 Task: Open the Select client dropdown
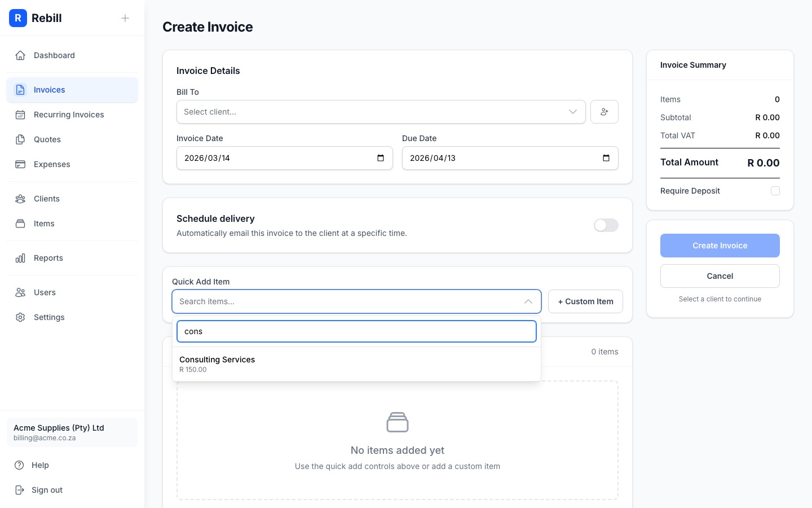click(381, 112)
